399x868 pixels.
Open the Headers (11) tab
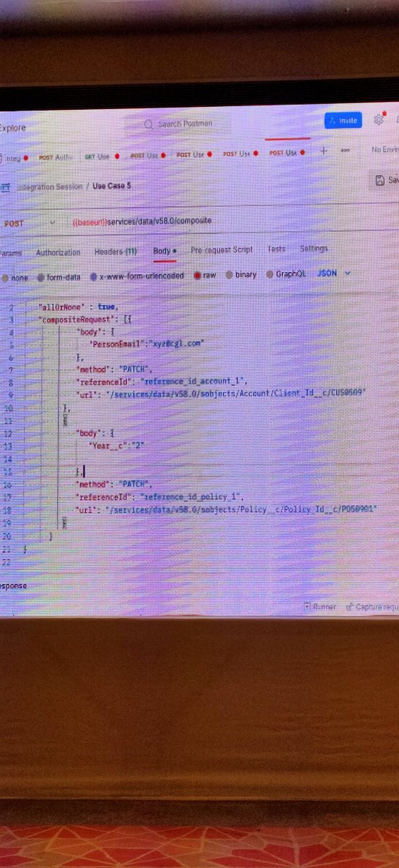[116, 252]
